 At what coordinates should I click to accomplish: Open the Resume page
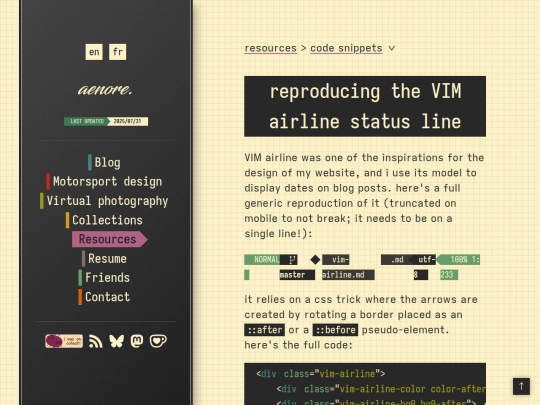pyautogui.click(x=104, y=258)
